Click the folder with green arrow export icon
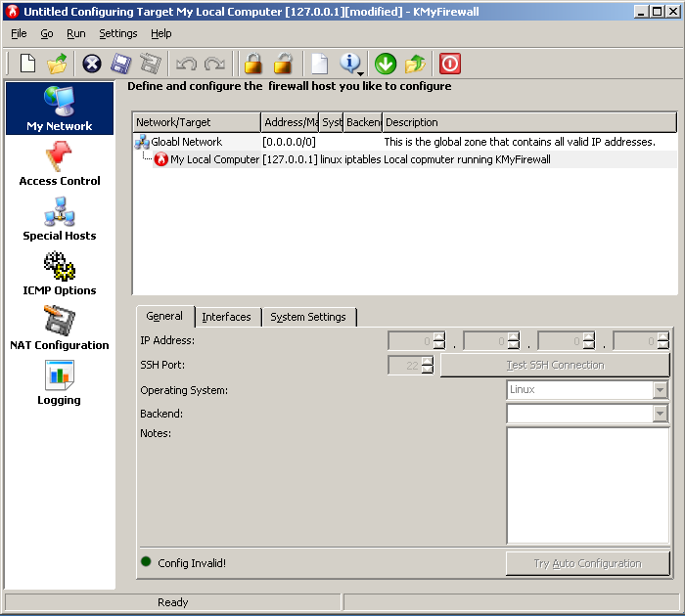685x616 pixels. click(x=415, y=64)
